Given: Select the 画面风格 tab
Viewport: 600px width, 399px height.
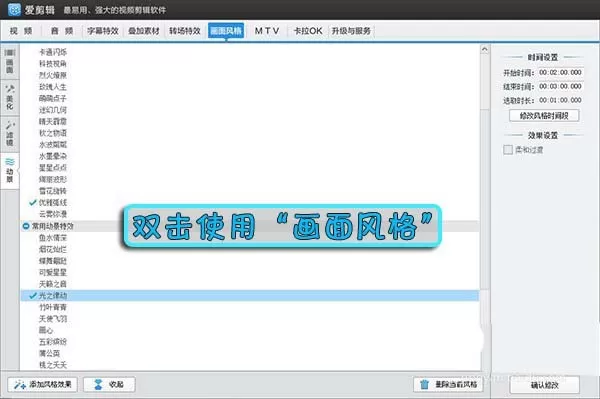Looking at the screenshot, I should tap(226, 31).
